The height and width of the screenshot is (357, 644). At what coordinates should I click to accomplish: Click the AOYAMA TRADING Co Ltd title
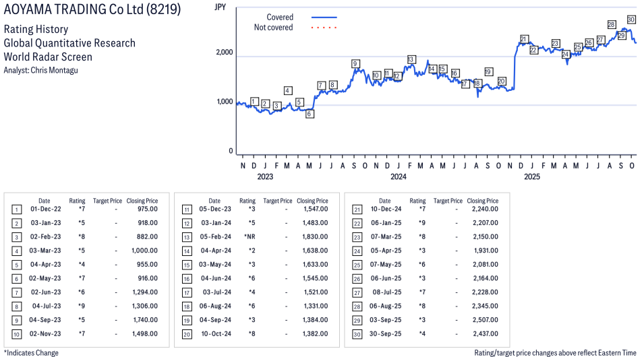(92, 11)
